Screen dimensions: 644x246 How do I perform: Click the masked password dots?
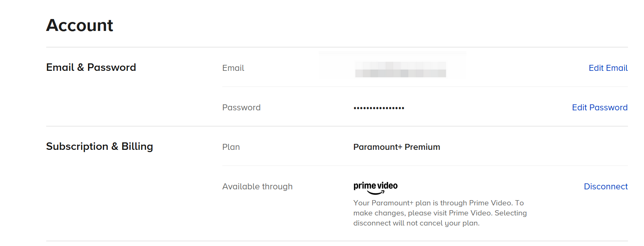(379, 108)
